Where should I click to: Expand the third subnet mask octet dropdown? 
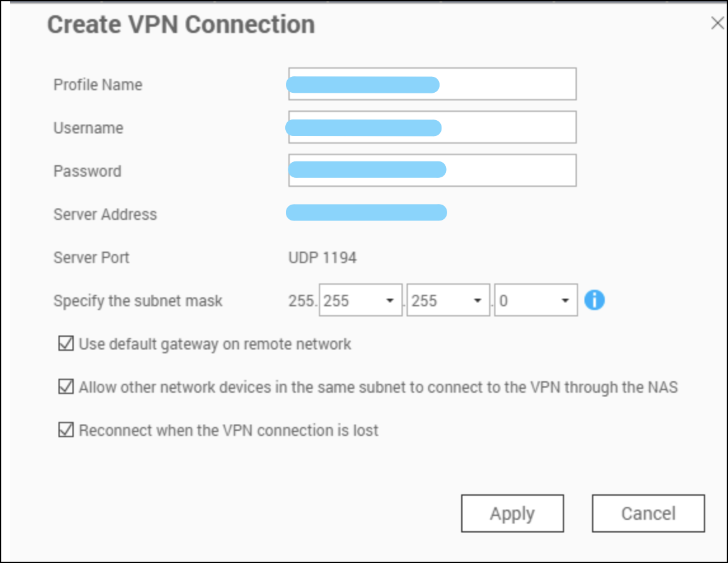448,301
